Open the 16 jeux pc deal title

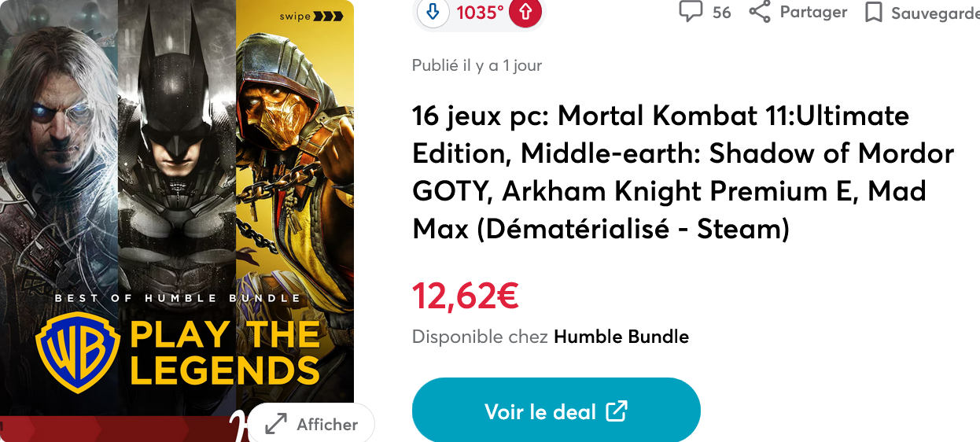683,172
